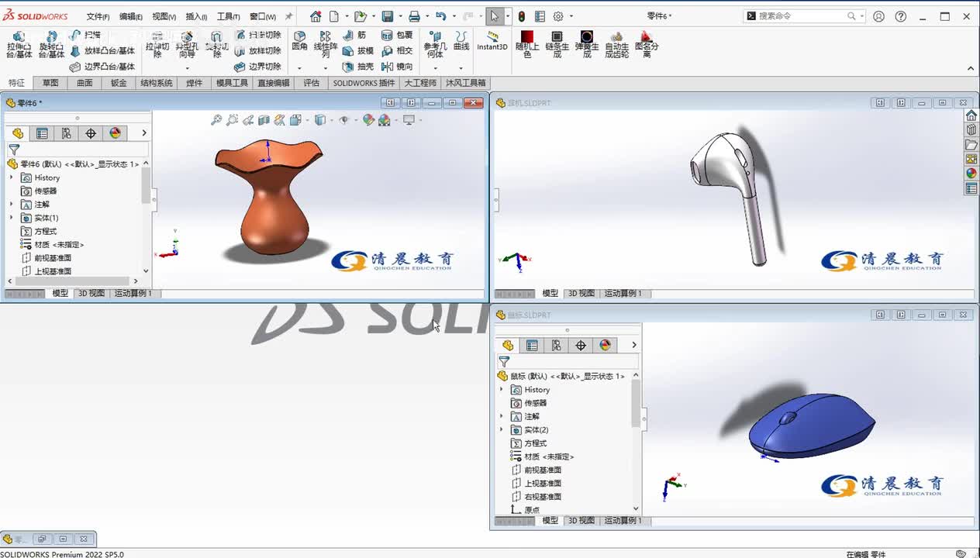Expand the 注解 node in 零件6 tree
The height and width of the screenshot is (558, 980).
coord(11,205)
